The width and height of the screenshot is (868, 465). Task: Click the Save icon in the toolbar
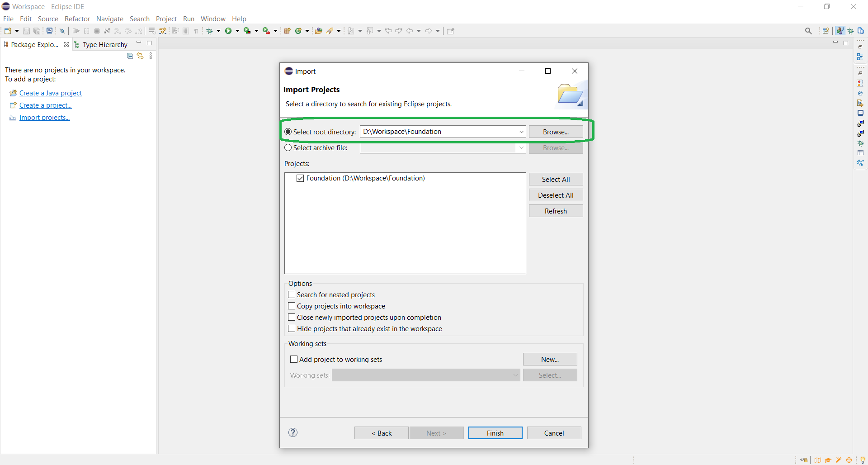(x=26, y=31)
